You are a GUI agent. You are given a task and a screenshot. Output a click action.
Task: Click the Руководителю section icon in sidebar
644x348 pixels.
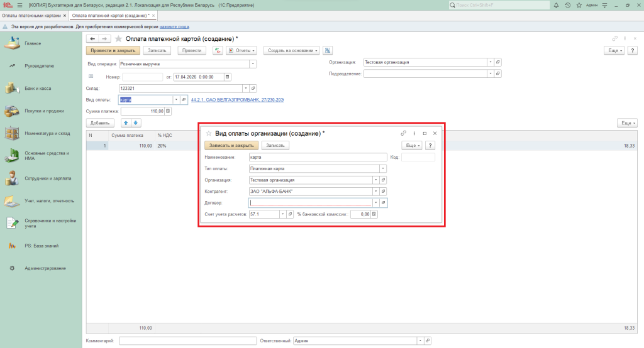[x=13, y=65]
